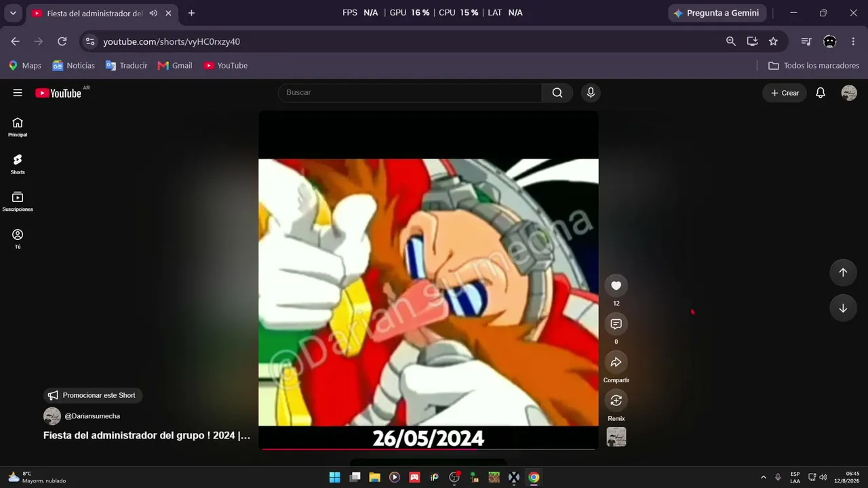Start voice search with the microphone
The width and height of the screenshot is (868, 488).
(x=591, y=93)
